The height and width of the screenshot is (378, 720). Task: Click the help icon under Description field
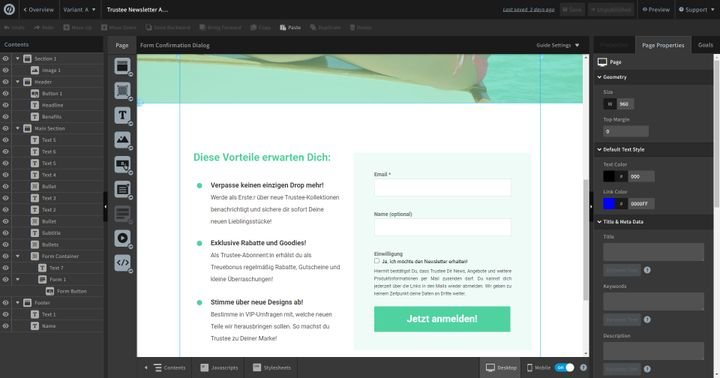pyautogui.click(x=647, y=369)
